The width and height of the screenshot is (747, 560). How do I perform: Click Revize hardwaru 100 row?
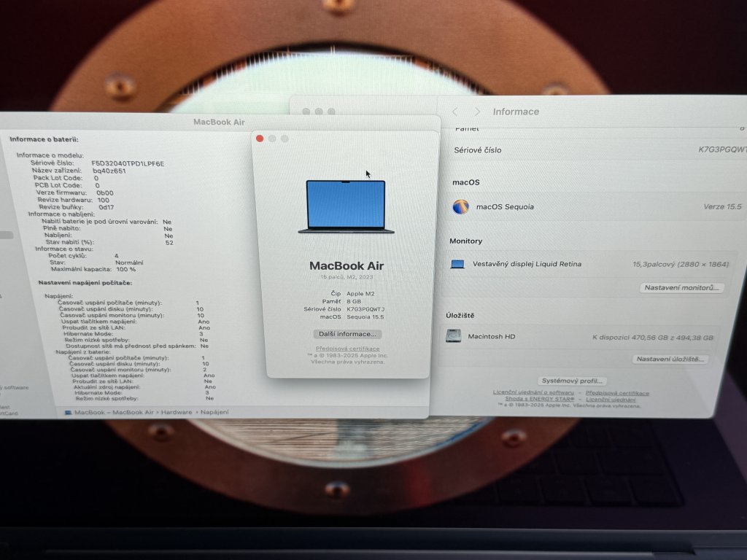[74, 200]
